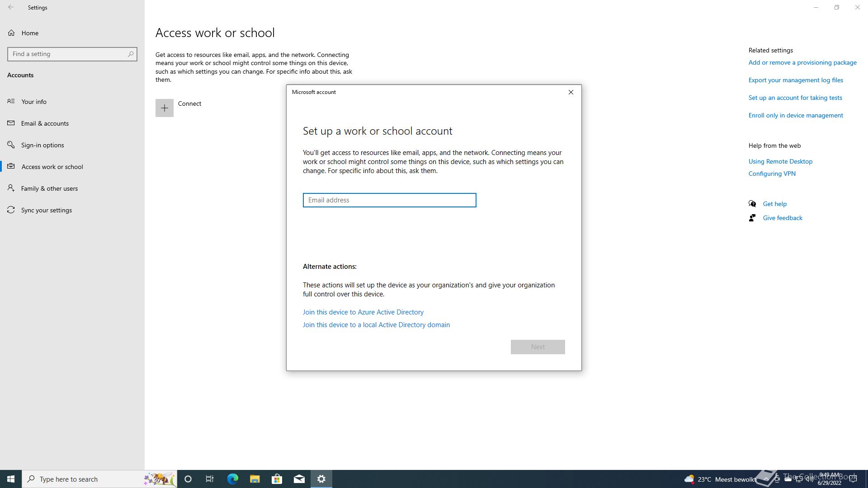Open Using Remote Desktop help link
The width and height of the screenshot is (868, 488).
(x=780, y=161)
